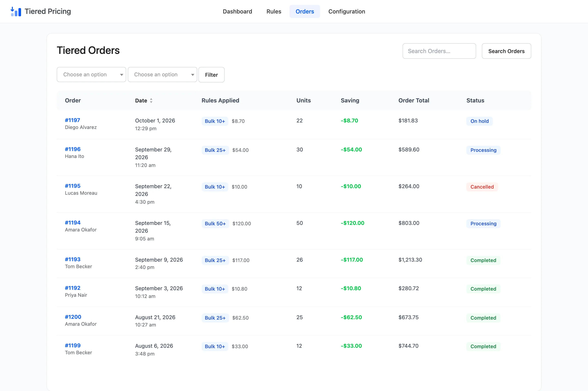Sort orders using the Date sort arrows
This screenshot has height=391, width=588.
tap(151, 100)
